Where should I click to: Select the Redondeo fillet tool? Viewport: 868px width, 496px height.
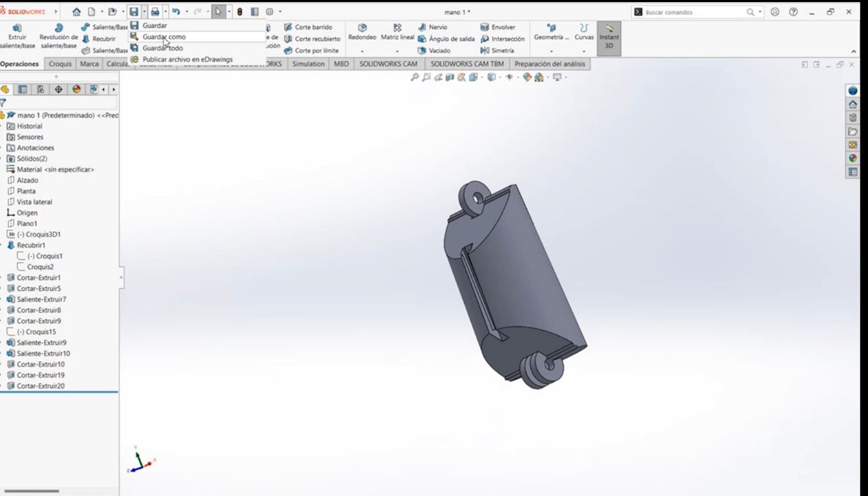pyautogui.click(x=362, y=32)
